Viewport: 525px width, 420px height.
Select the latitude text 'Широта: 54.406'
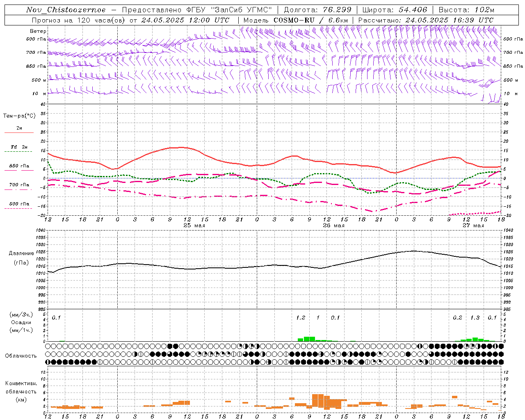(x=395, y=10)
